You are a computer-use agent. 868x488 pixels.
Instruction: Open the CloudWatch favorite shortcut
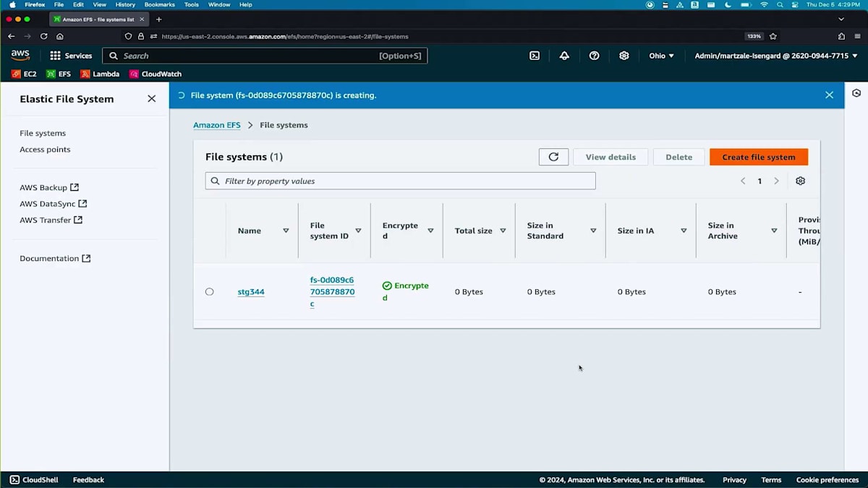(156, 74)
